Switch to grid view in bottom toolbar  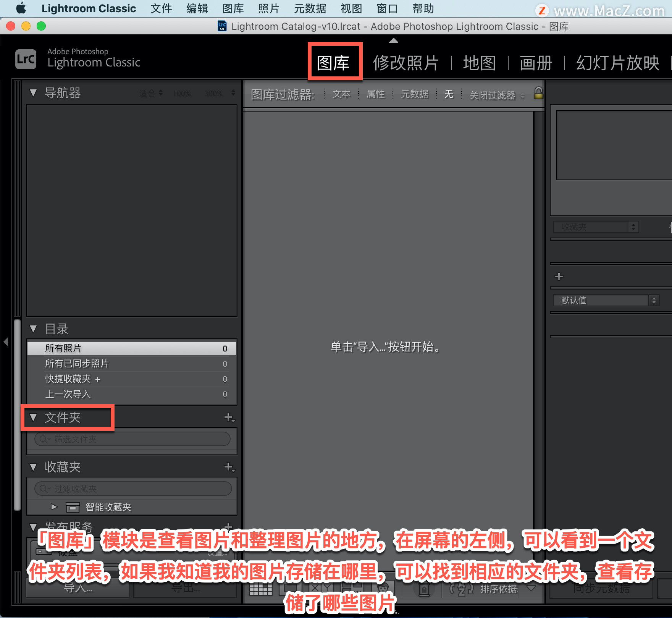pos(260,589)
